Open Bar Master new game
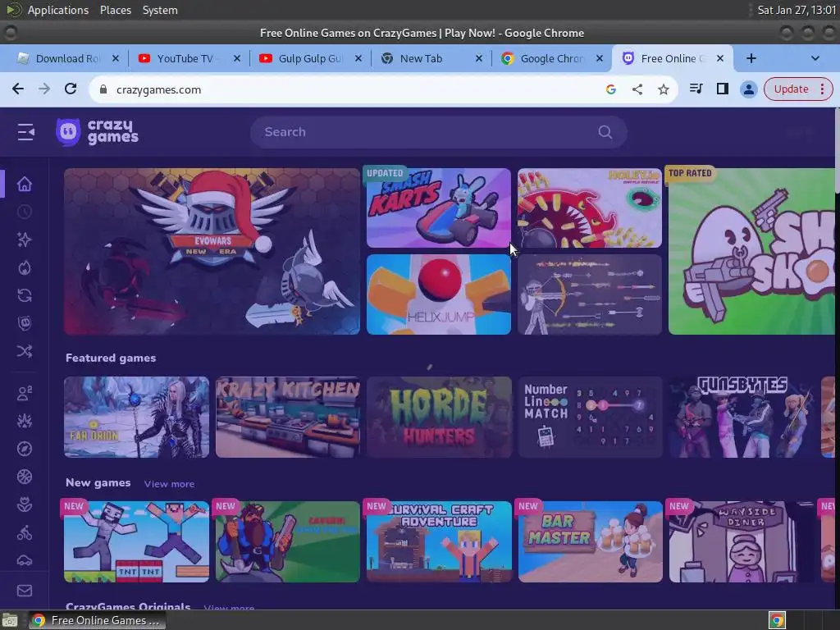 [590, 541]
